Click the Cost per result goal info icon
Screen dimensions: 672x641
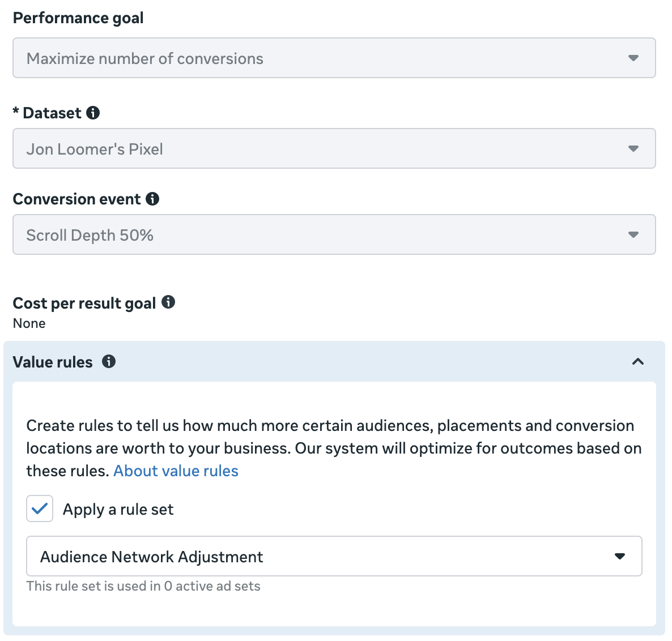click(168, 302)
